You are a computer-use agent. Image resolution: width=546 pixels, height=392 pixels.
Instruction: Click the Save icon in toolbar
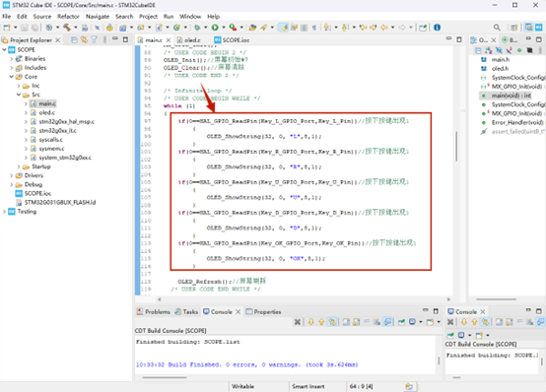24,28
